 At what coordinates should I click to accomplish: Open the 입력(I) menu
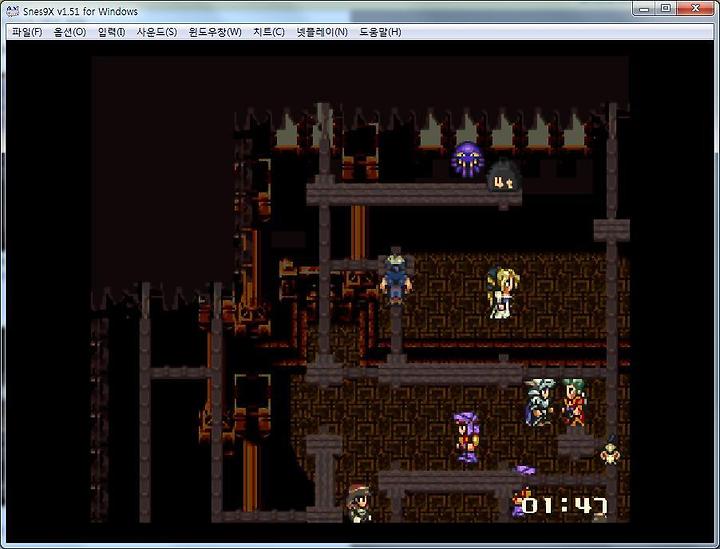click(x=111, y=32)
